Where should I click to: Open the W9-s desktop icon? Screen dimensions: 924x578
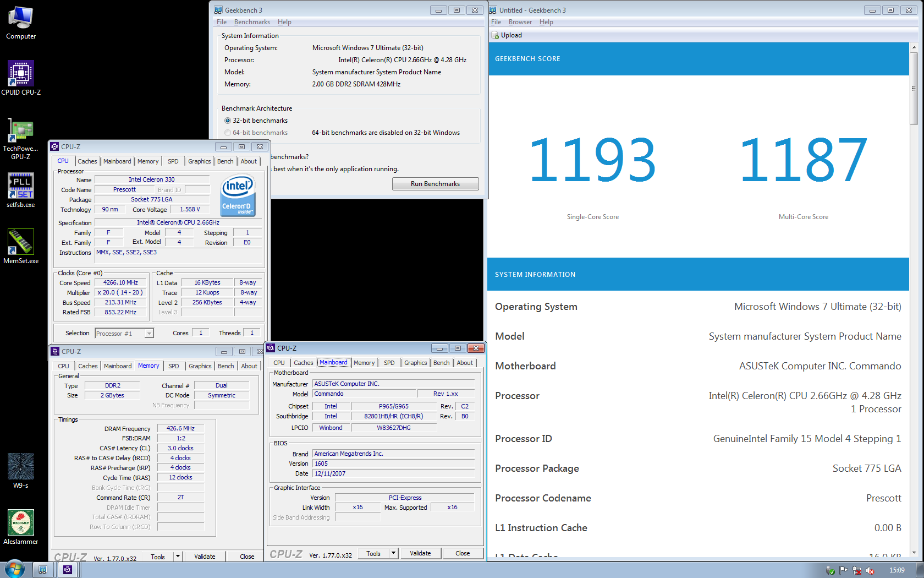[21, 471]
